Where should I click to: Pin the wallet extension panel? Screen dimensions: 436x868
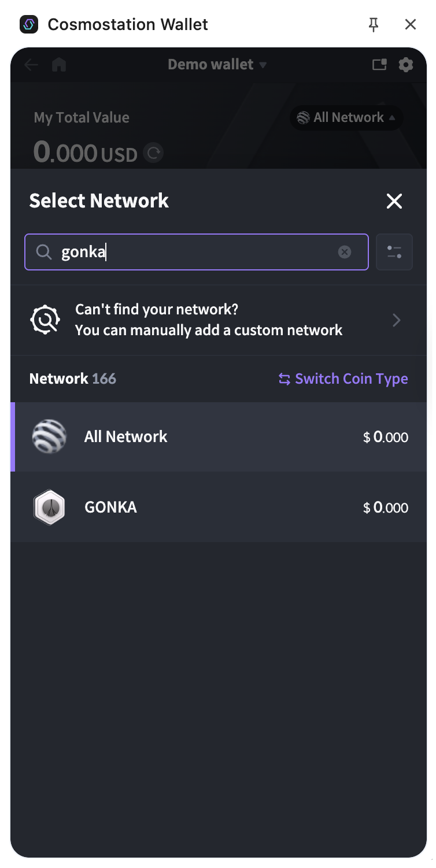374,24
